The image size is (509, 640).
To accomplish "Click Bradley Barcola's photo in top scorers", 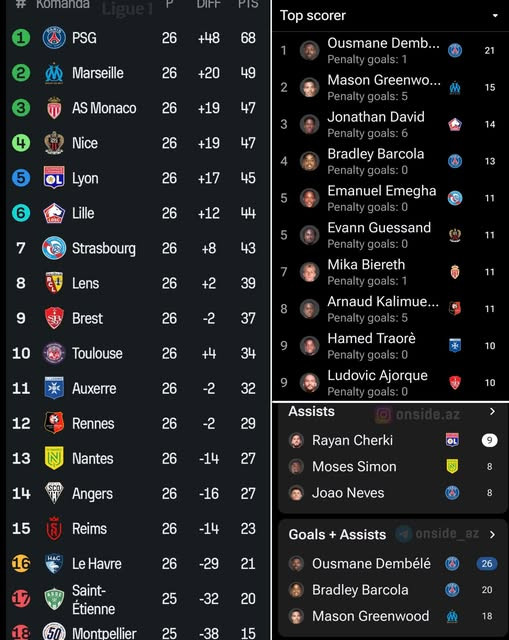I will [309, 161].
